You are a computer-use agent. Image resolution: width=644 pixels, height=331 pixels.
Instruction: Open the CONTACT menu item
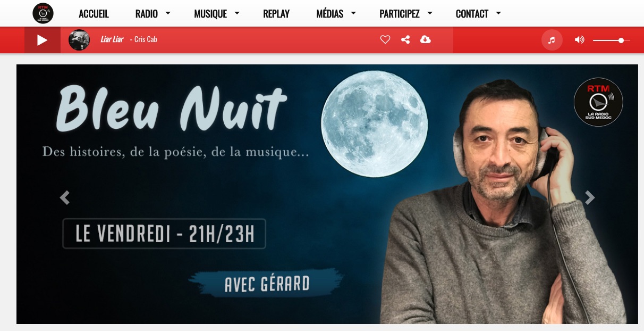pyautogui.click(x=472, y=14)
